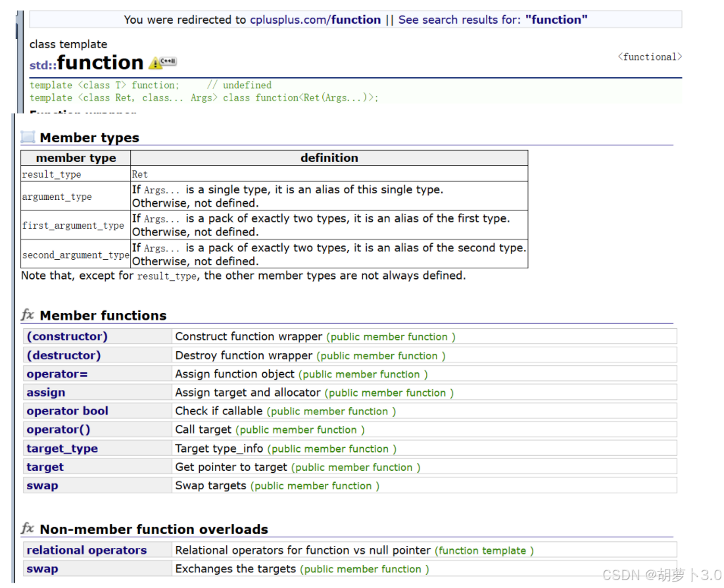Click the <functional> header link

pos(650,57)
